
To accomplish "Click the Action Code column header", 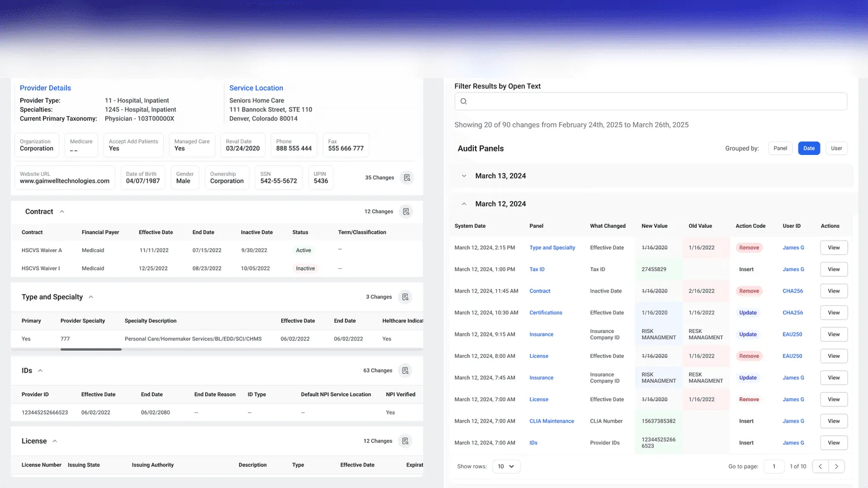I will [x=751, y=226].
